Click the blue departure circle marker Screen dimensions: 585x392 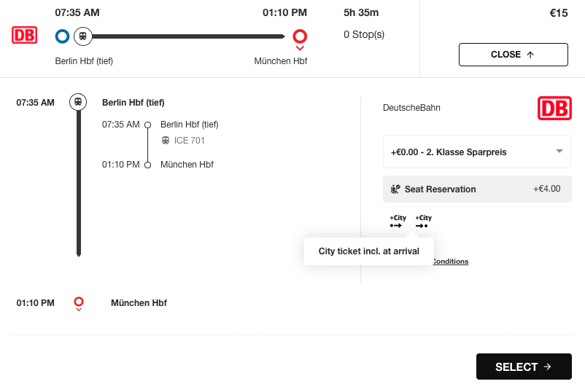pos(62,36)
